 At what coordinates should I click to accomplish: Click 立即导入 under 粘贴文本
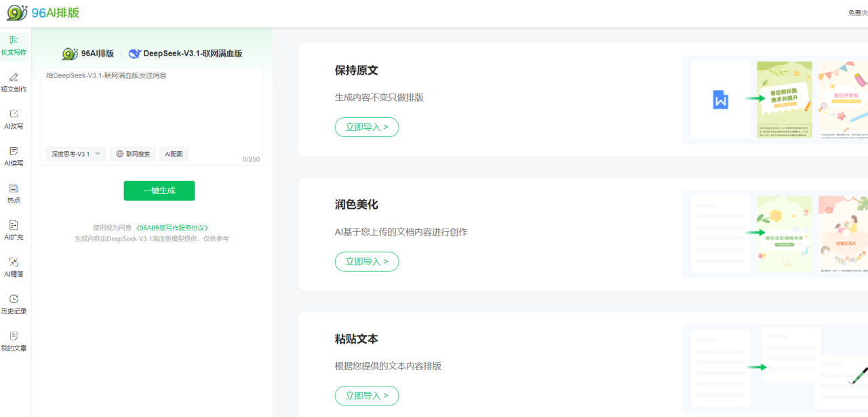pos(367,395)
